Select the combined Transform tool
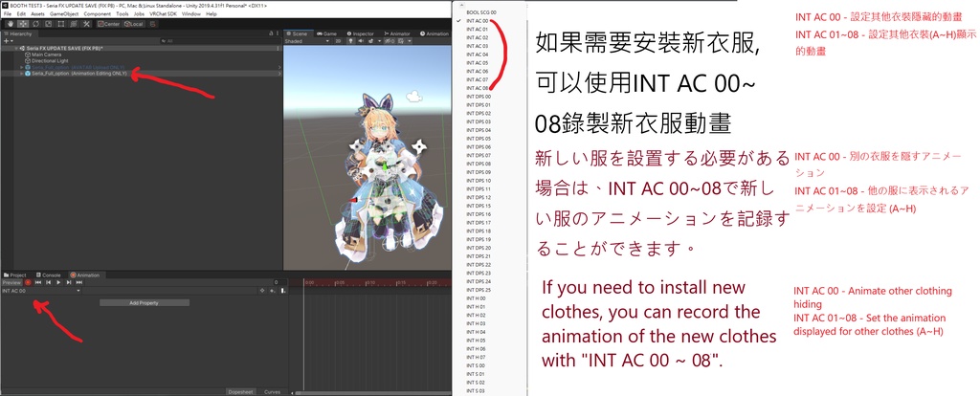Image resolution: width=980 pixels, height=396 pixels. click(73, 24)
